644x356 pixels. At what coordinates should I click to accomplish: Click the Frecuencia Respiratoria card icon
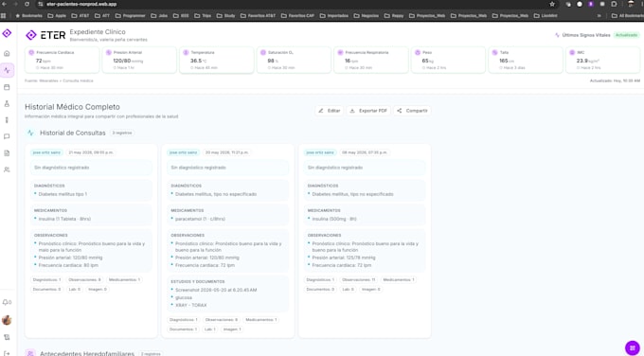(x=340, y=53)
